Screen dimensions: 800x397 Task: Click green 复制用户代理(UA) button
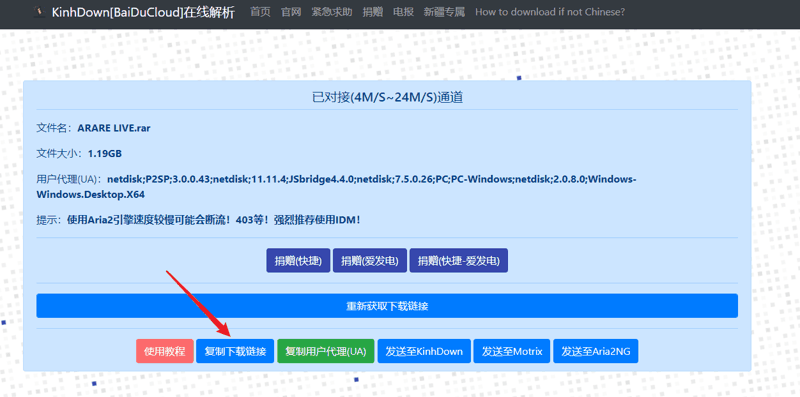326,351
